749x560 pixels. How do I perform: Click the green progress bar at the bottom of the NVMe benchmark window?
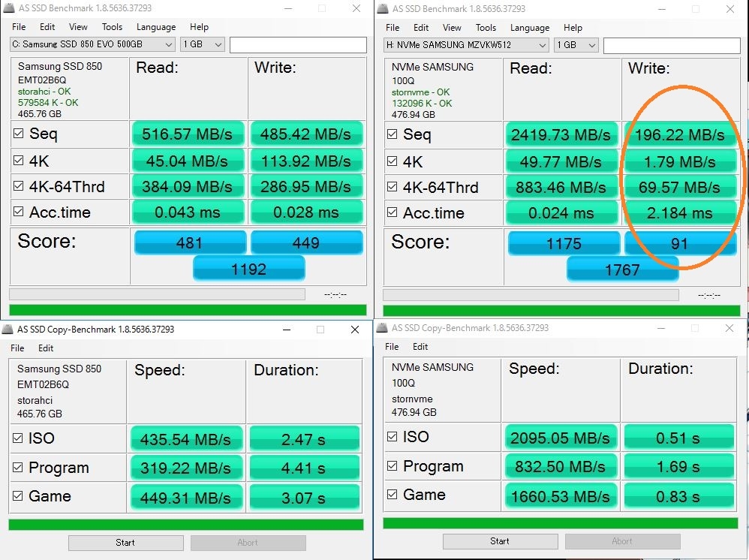561,311
